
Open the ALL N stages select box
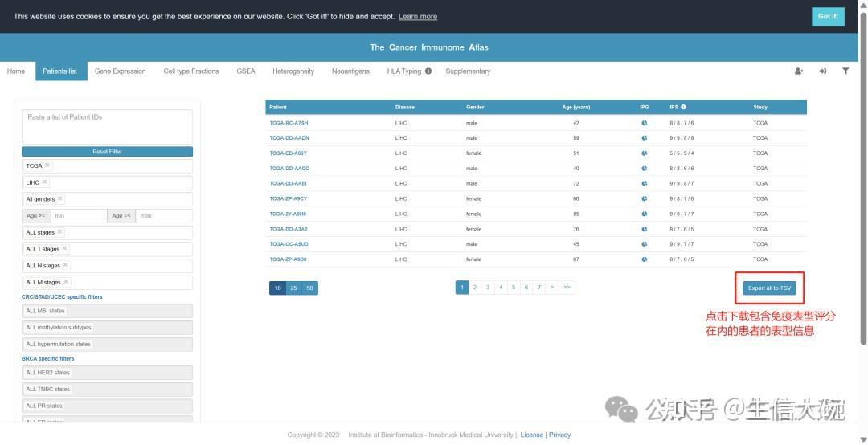point(108,266)
